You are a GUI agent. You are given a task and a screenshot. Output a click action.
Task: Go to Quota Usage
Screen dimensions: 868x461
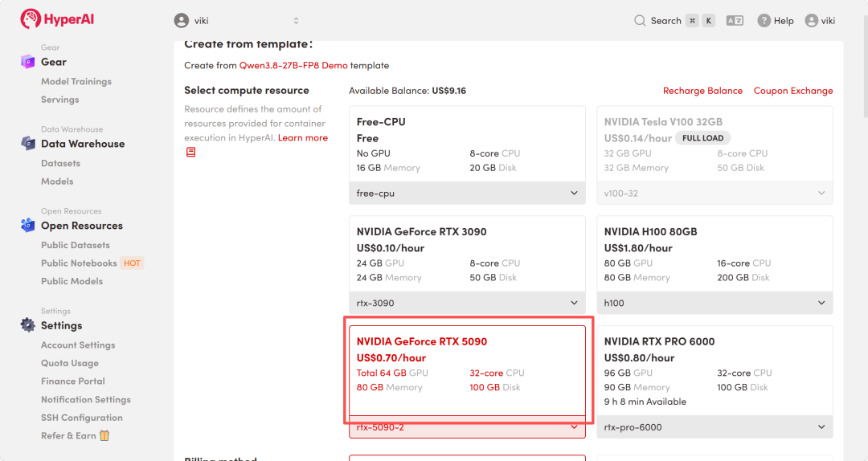click(x=70, y=363)
